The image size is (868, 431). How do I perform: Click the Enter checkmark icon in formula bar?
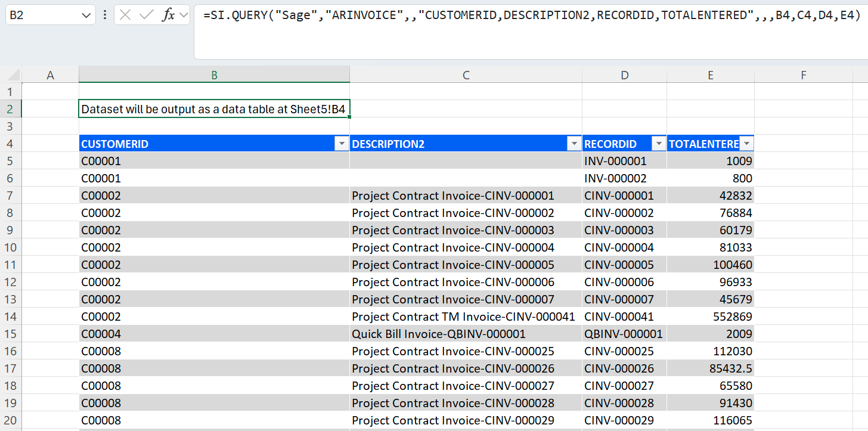[146, 15]
